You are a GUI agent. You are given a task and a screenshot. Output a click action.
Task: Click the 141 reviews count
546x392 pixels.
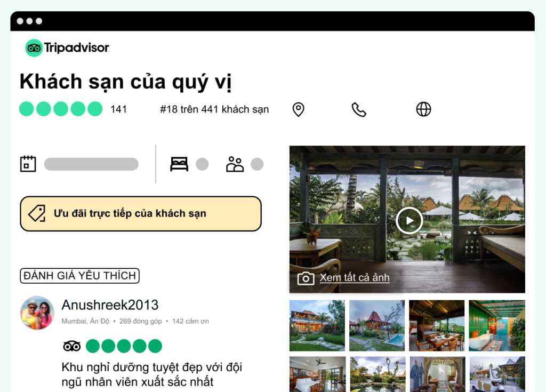[x=118, y=109]
